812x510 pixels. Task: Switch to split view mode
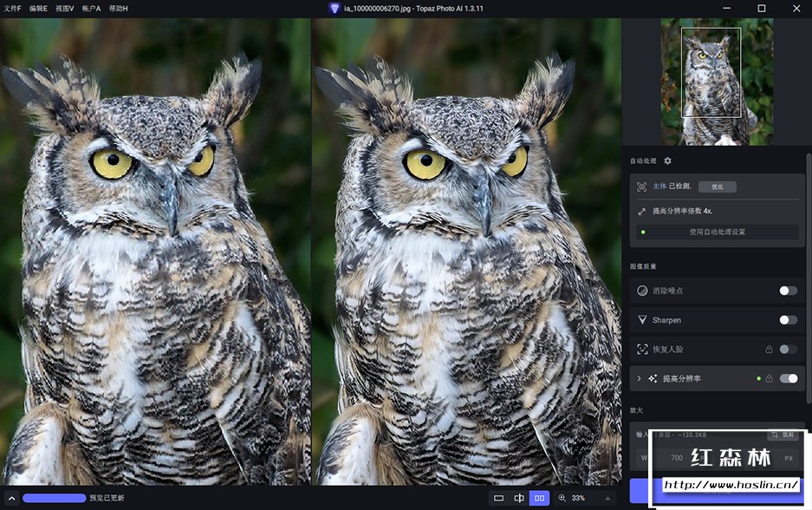pyautogui.click(x=519, y=498)
